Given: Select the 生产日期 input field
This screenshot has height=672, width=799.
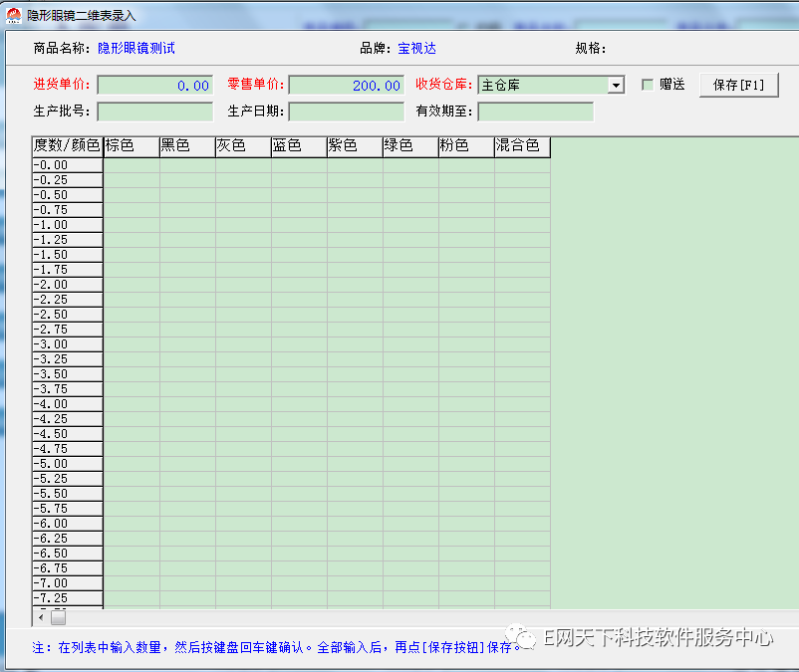Looking at the screenshot, I should (x=346, y=112).
